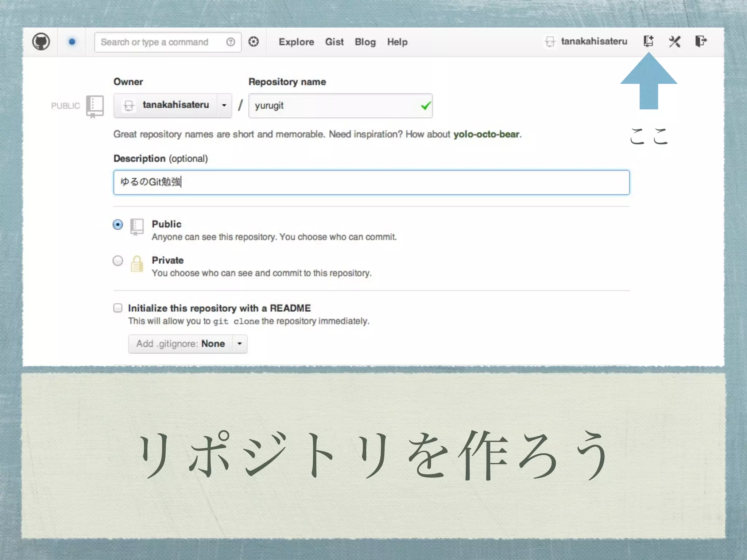Open the advanced search gear icon
Viewport: 747px width, 560px height.
[253, 42]
